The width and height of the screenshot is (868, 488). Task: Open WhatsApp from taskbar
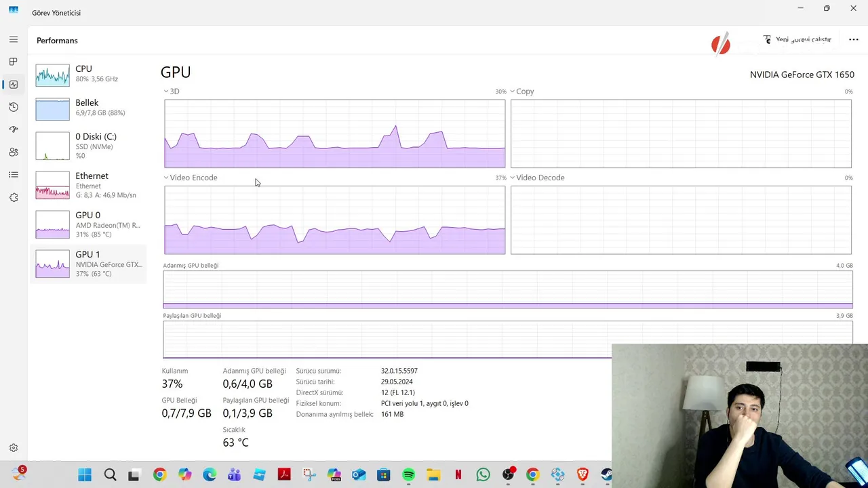point(483,475)
